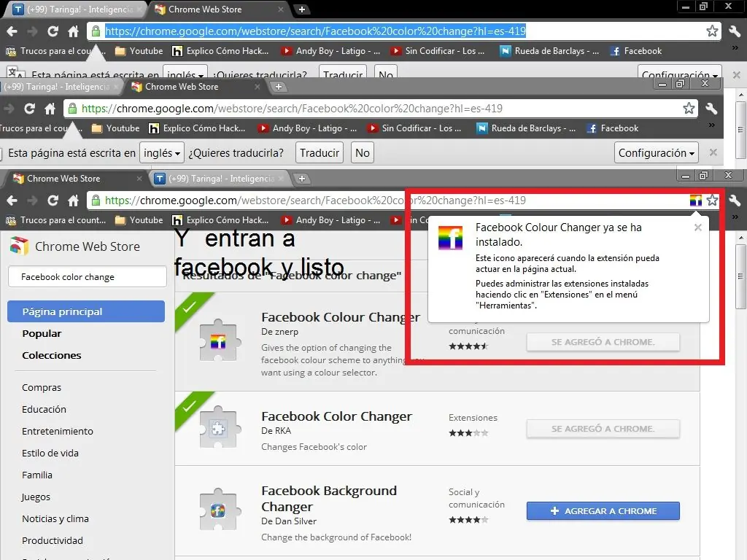Focus the Facebook color change search box
The width and height of the screenshot is (747, 560).
88,276
